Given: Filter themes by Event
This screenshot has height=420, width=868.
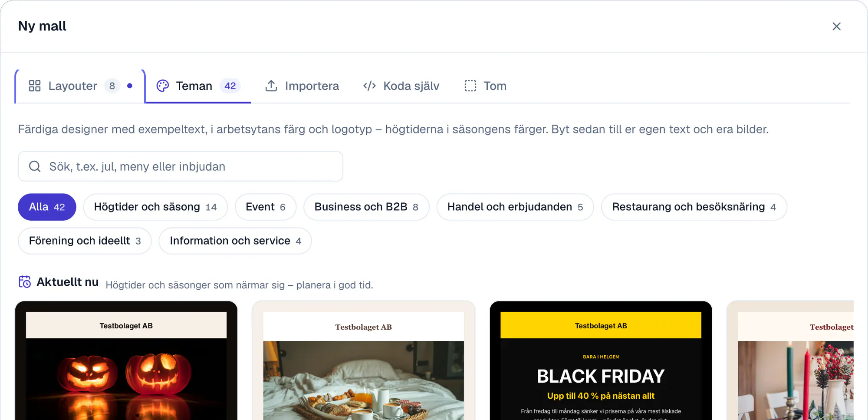Looking at the screenshot, I should pos(266,207).
